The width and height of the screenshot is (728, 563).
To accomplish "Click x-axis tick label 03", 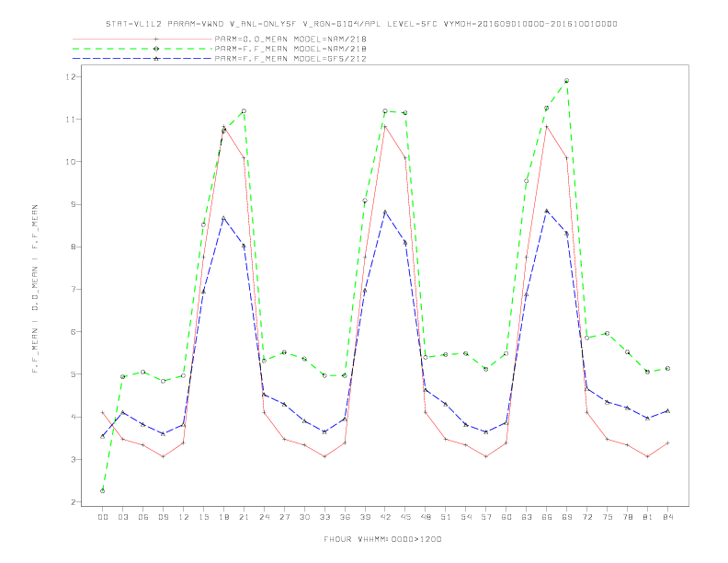I will [122, 517].
